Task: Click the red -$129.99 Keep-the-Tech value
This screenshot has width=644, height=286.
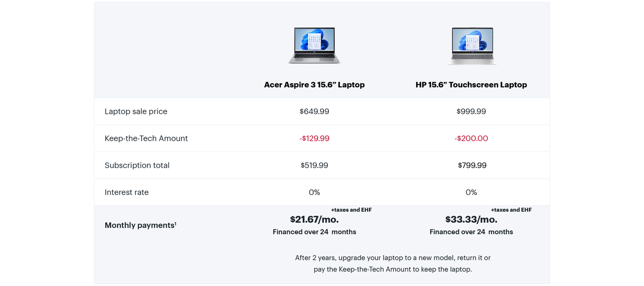Action: 314,139
